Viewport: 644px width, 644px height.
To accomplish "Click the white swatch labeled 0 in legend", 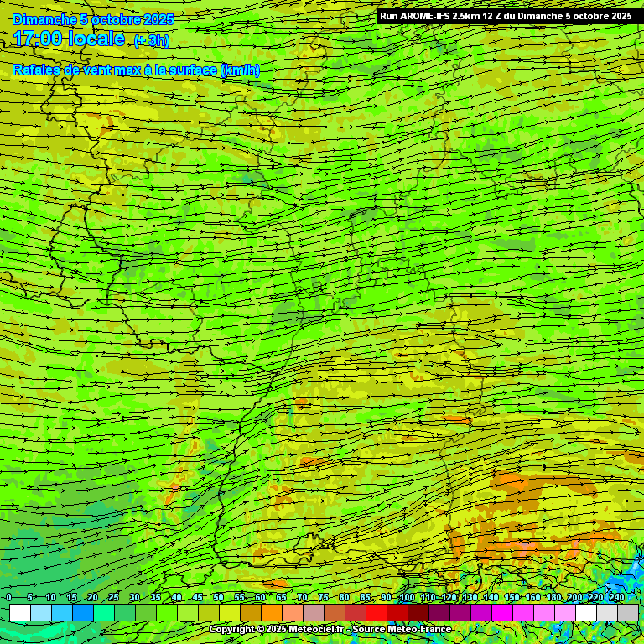I will tap(19, 612).
